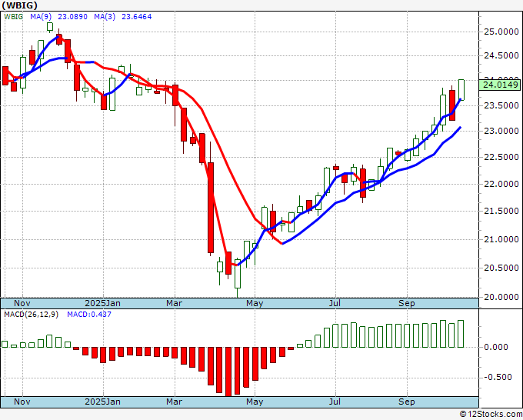
Task: Select the MA(3) legend label
Action: [105, 16]
